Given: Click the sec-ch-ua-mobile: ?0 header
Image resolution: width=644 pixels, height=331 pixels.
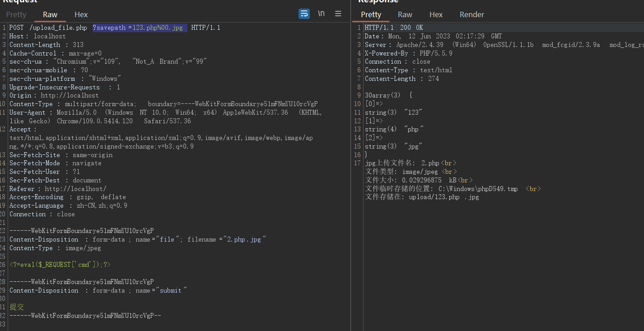Looking at the screenshot, I should [49, 70].
